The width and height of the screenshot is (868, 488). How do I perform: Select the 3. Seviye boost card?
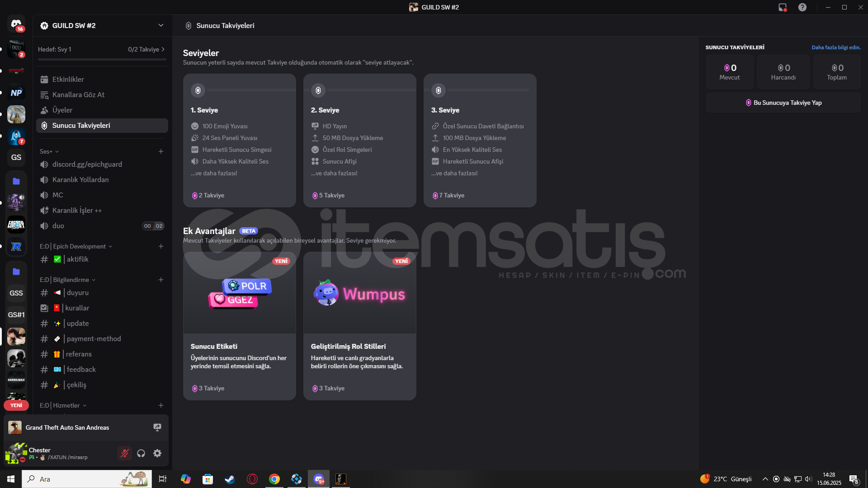[480, 141]
